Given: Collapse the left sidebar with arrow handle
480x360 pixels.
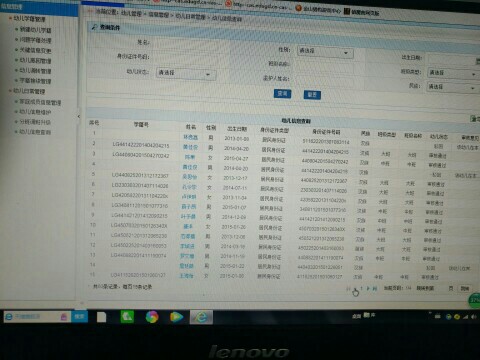Looking at the screenshot, I should coord(79,116).
